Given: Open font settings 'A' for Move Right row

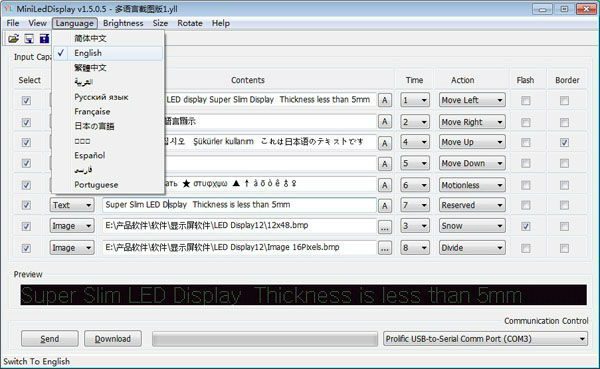Looking at the screenshot, I should (385, 122).
